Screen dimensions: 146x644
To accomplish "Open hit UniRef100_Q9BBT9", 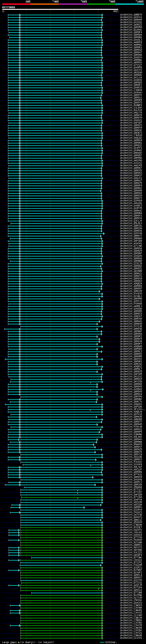I will [x=131, y=15].
